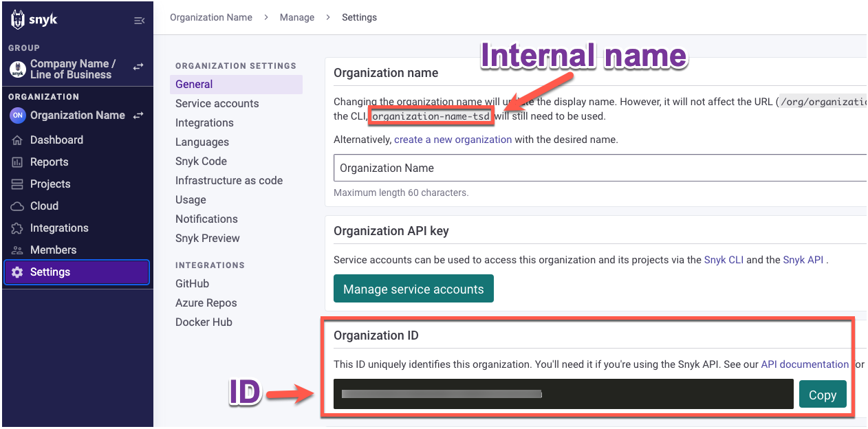Open Snyk Code settings
The width and height of the screenshot is (868, 429).
(x=201, y=162)
